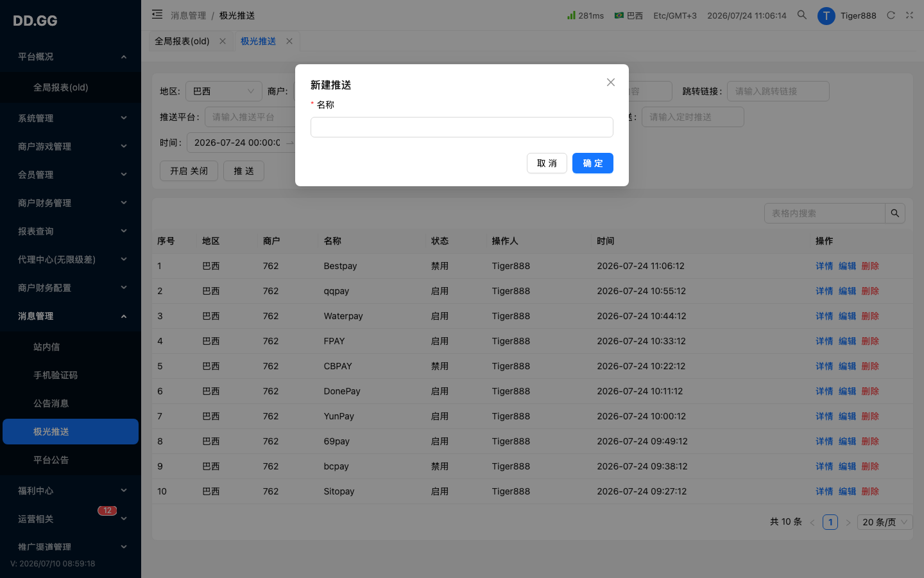The height and width of the screenshot is (578, 924).
Task: Open 详情 for the FPAY row
Action: 825,341
